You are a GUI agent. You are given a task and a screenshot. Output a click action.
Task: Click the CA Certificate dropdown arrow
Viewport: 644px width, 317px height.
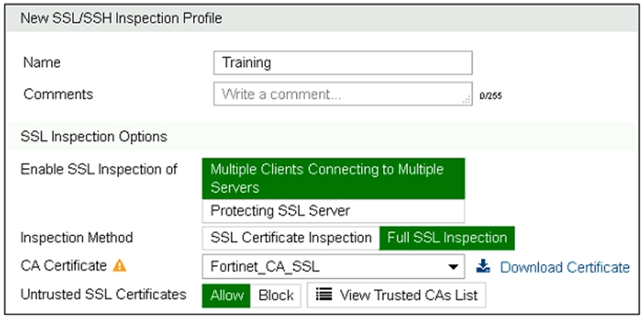(x=453, y=267)
